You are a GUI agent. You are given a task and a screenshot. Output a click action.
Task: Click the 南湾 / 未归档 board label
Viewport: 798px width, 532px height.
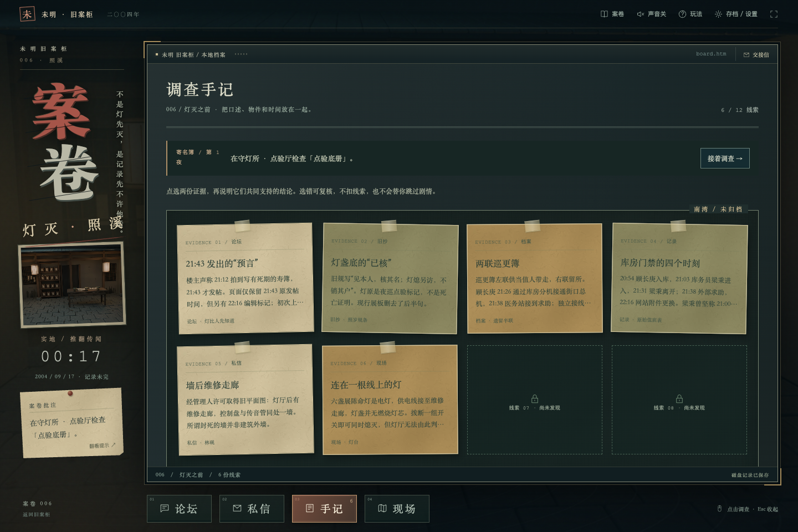[x=718, y=209]
